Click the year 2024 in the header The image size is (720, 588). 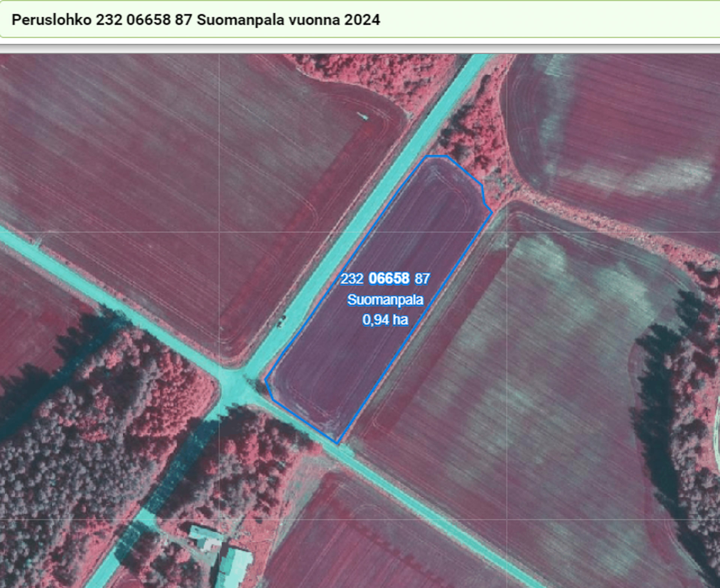pyautogui.click(x=362, y=19)
